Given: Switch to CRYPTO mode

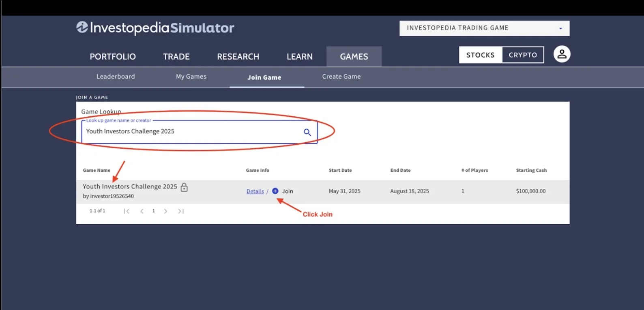Looking at the screenshot, I should coord(523,55).
